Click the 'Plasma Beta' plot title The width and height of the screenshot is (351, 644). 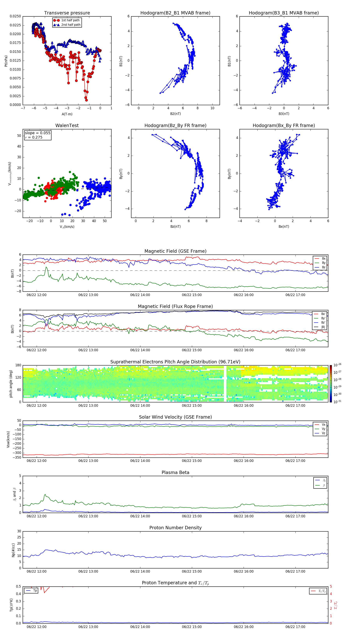coord(175,473)
